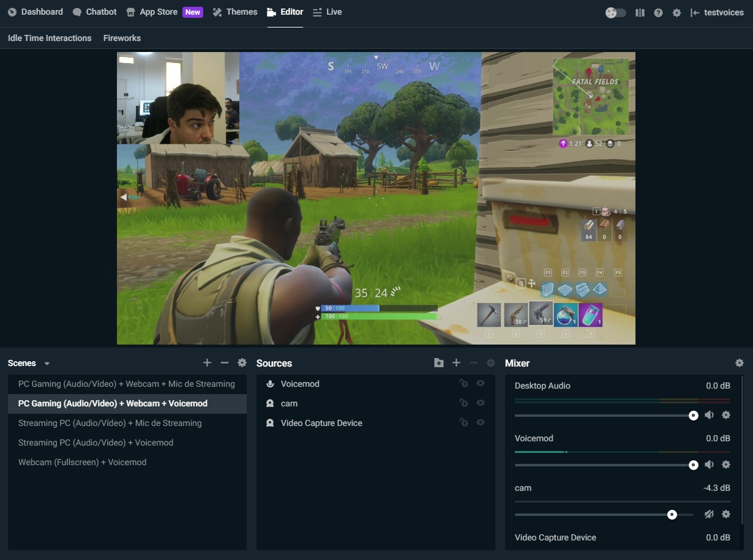Log out of the testvoices account

click(717, 13)
